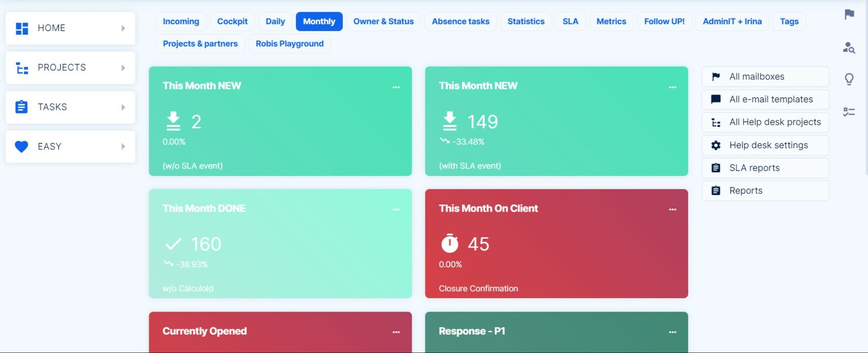Open All e-mail templates
Image resolution: width=868 pixels, height=353 pixels.
765,100
